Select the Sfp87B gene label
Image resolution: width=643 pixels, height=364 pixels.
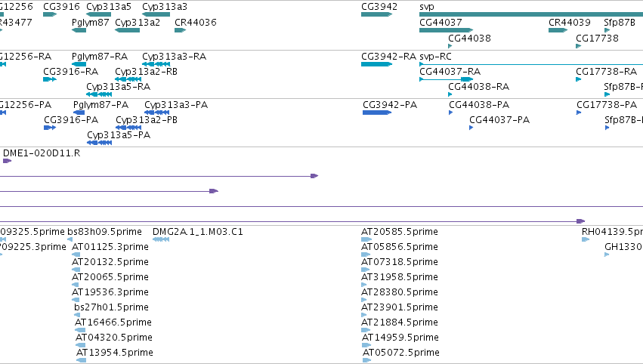[x=620, y=22]
